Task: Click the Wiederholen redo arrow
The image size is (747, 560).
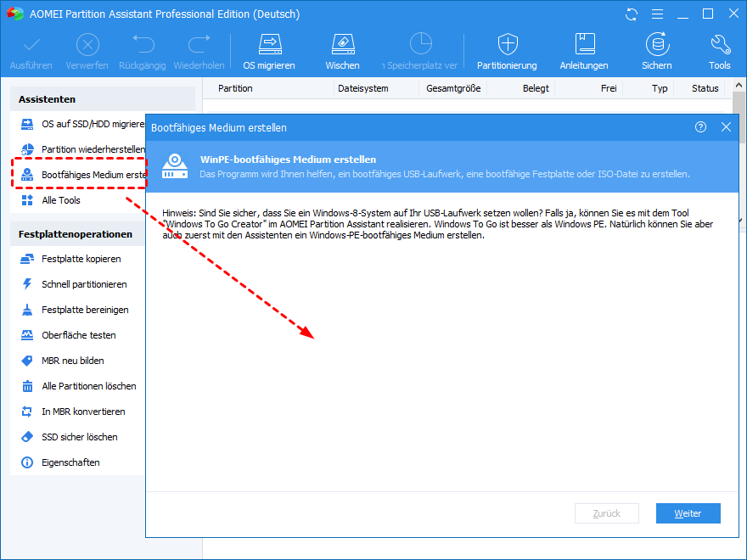Action: point(199,44)
